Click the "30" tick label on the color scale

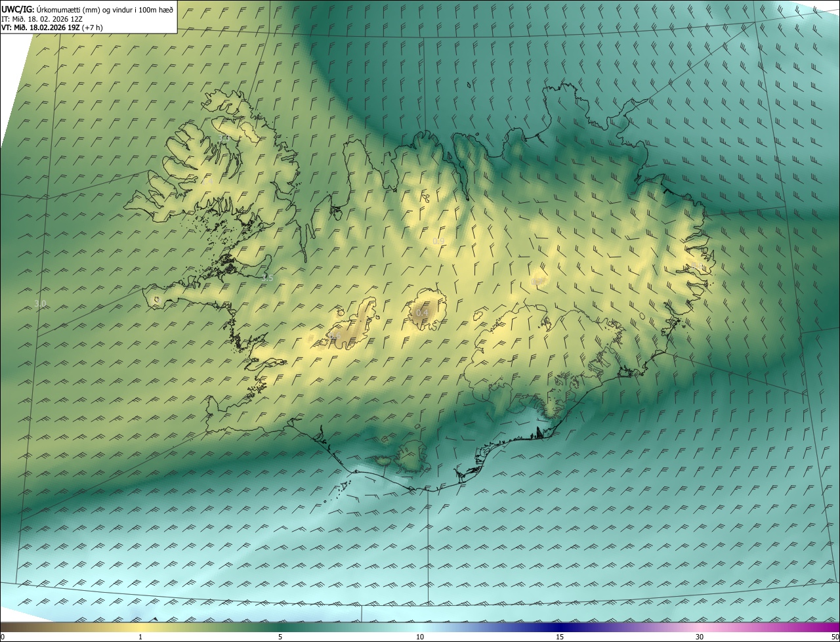point(700,637)
